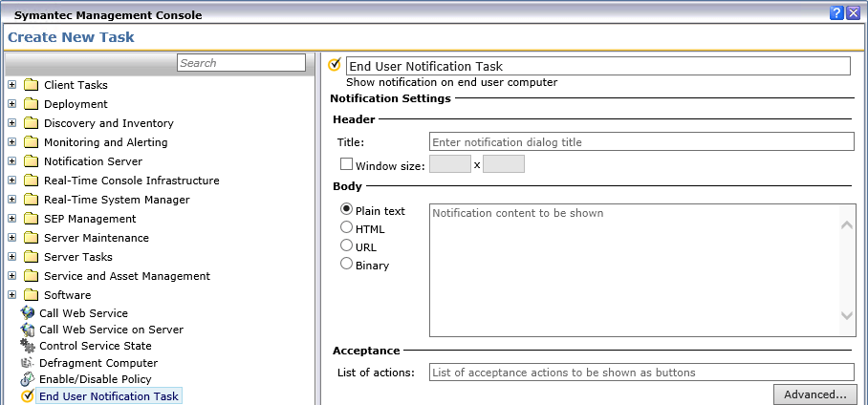Screen dimensions: 868x405
Task: Open the help question mark icon
Action: 837,12
